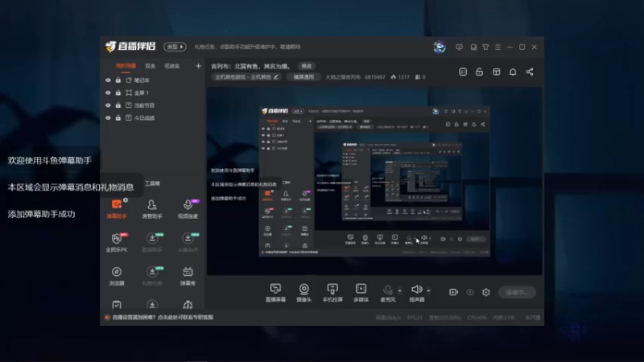Viewport: 644px width, 362px height.
Task: Open the list panel icon left of padlock
Action: pos(463,72)
